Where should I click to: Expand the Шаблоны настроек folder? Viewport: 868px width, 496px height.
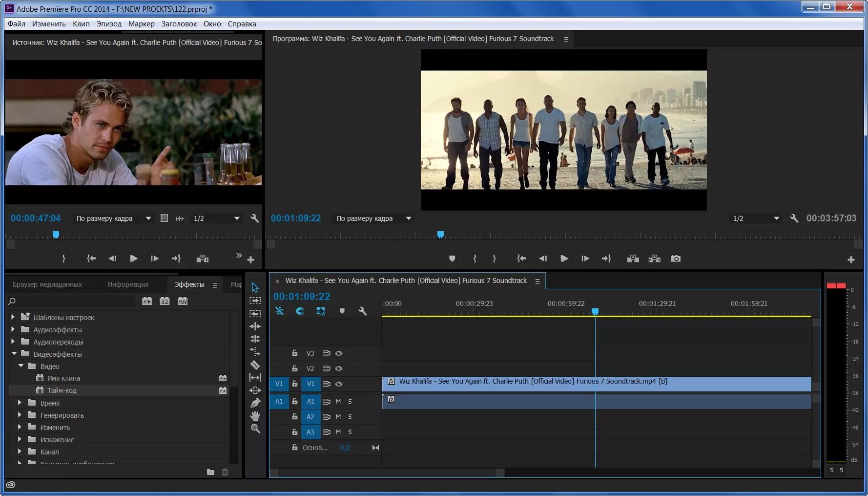tap(13, 317)
